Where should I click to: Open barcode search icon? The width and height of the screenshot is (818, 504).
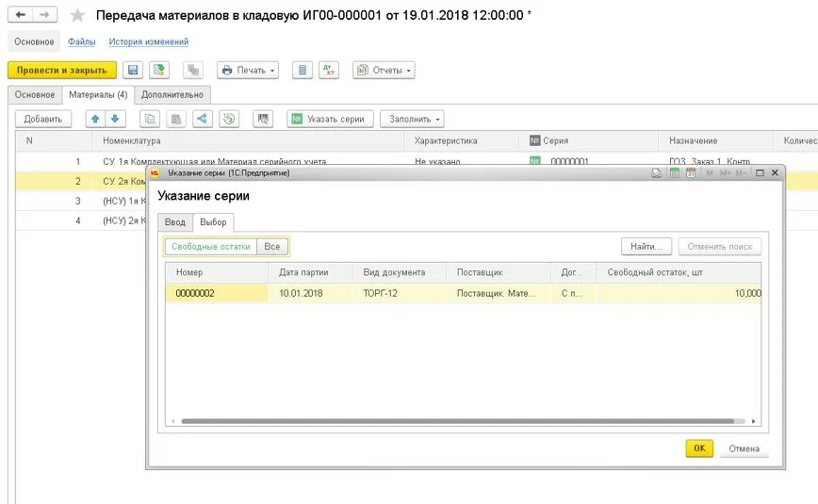(x=263, y=119)
